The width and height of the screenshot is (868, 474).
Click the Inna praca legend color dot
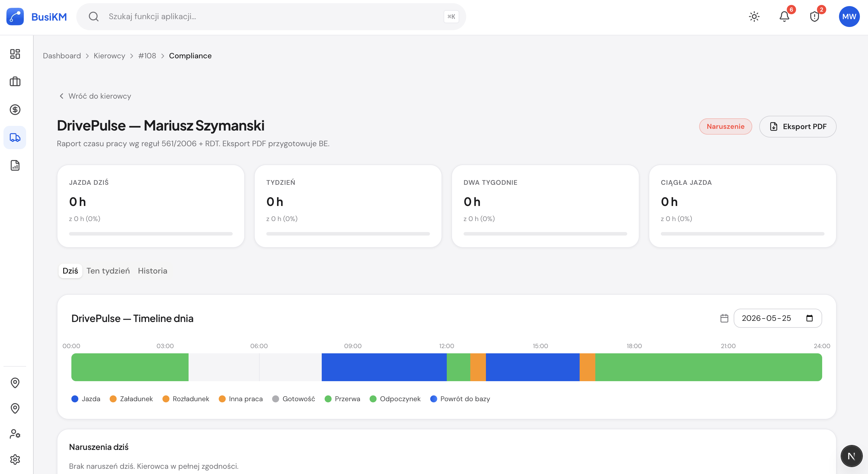click(222, 399)
